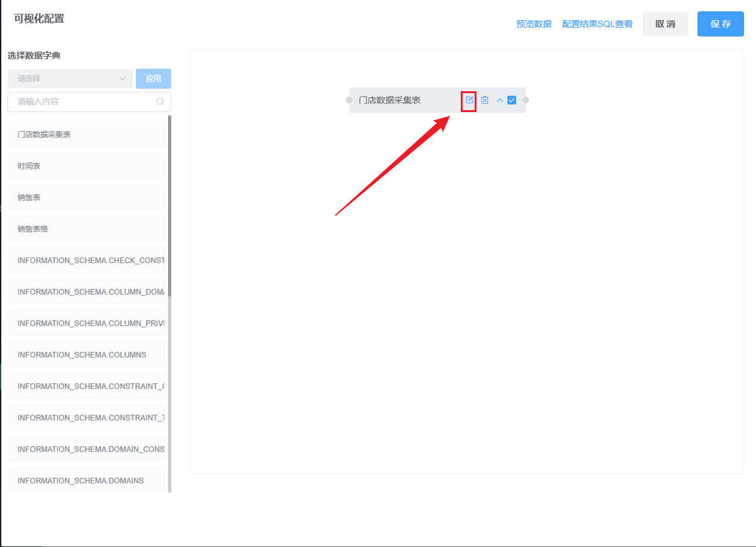
Task: Collapse the 门店数据采集表 node with the chevron
Action: (x=500, y=100)
